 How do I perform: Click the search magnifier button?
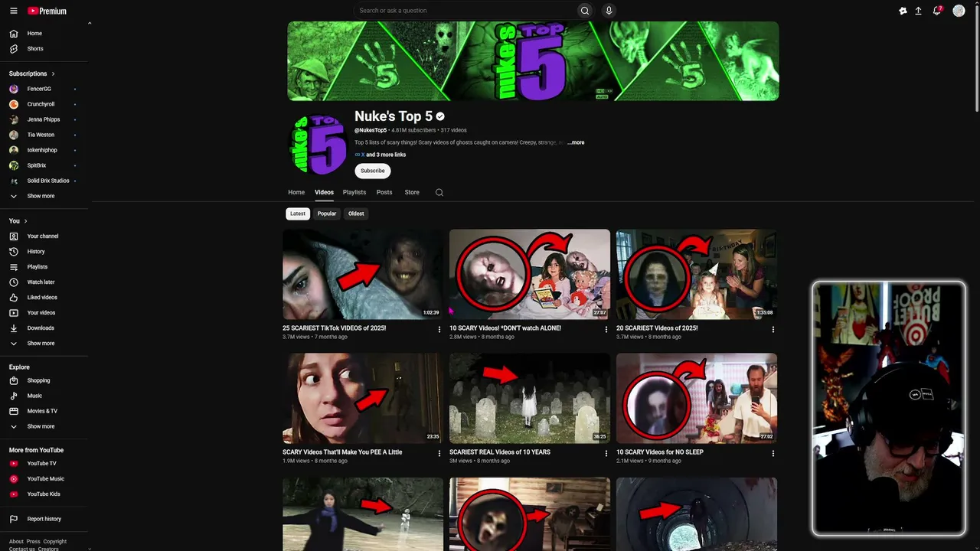[x=585, y=11]
